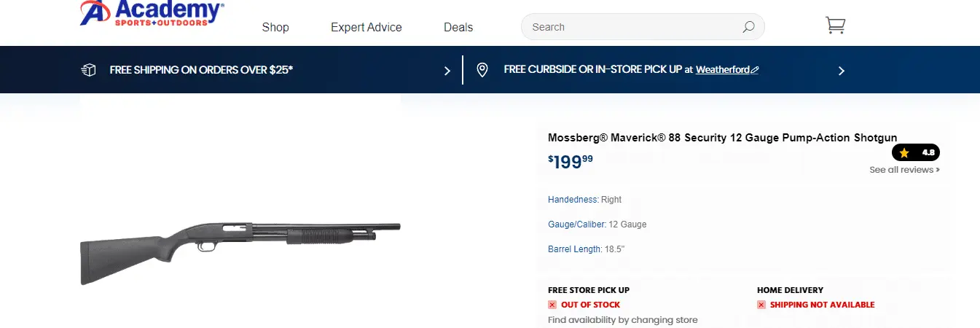Click the red X by Out of Stock
Screen dimensions: 980x328
click(x=552, y=305)
